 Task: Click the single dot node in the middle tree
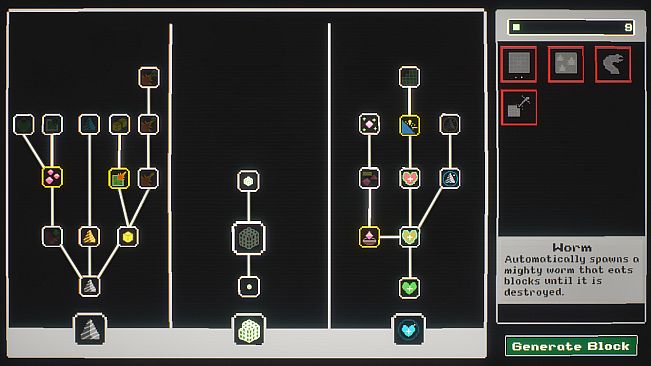[249, 287]
